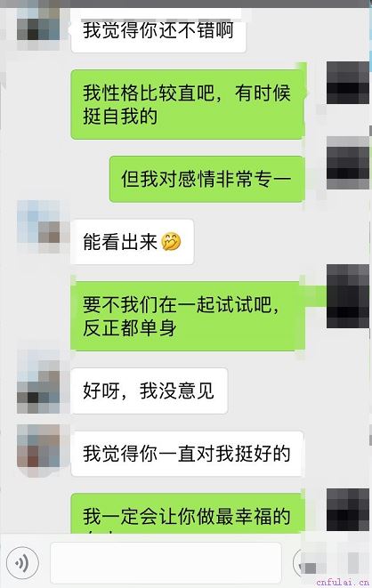Select the green 我性格比较直吧 message bubble

tap(189, 104)
